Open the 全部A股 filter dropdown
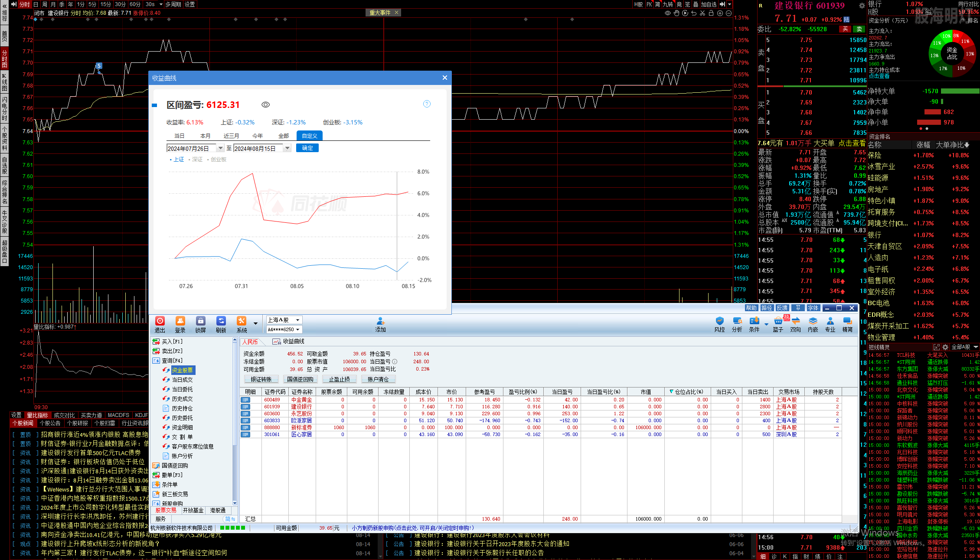This screenshot has width=980, height=560. pyautogui.click(x=965, y=347)
